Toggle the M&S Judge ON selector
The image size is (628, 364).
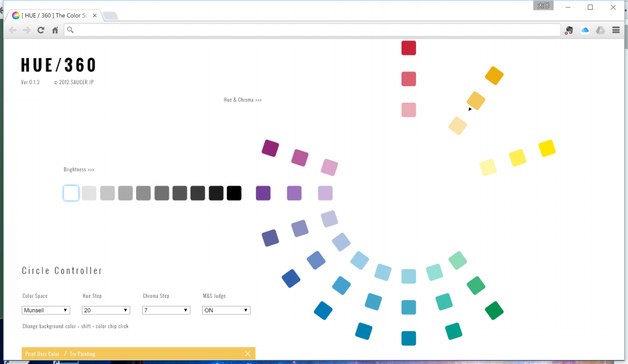[226, 310]
